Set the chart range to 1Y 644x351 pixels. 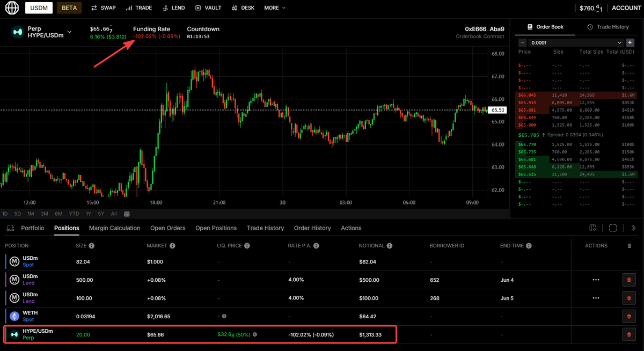click(x=89, y=214)
